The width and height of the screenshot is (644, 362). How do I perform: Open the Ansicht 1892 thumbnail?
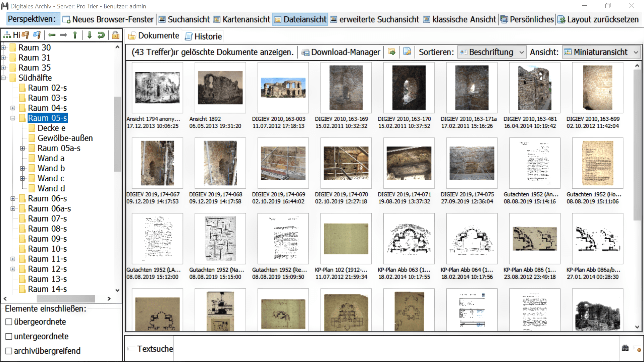220,88
